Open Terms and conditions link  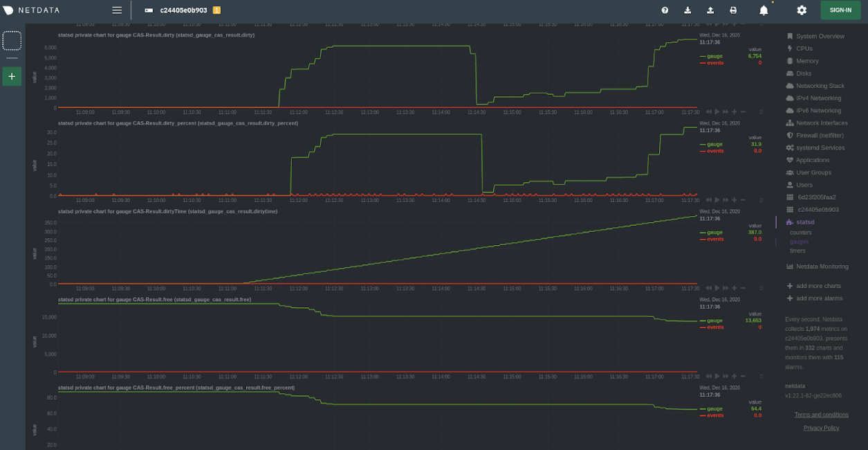coord(821,415)
